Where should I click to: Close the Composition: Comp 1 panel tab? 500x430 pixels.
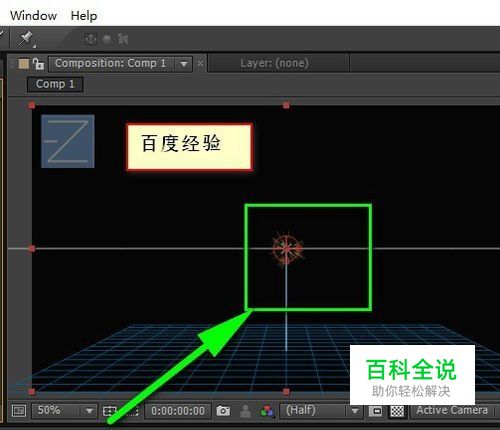click(200, 63)
